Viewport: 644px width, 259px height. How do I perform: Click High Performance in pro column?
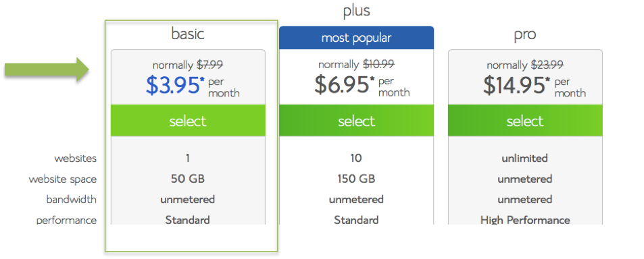[x=525, y=220]
